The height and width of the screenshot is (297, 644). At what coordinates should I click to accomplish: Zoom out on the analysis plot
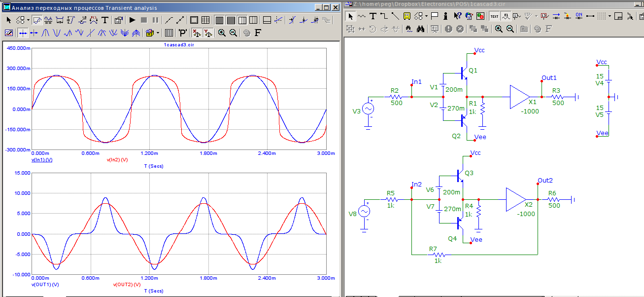tap(233, 33)
